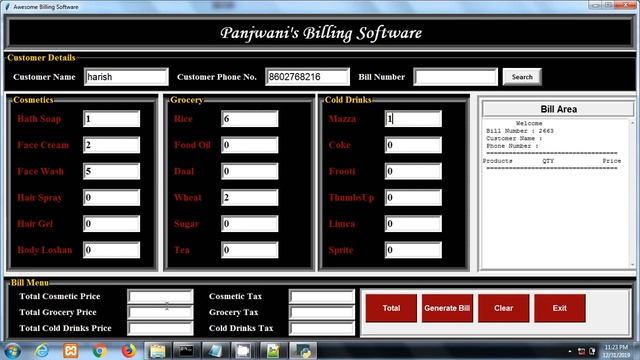Click the red Exit button
The height and width of the screenshot is (360, 640).
point(560,308)
